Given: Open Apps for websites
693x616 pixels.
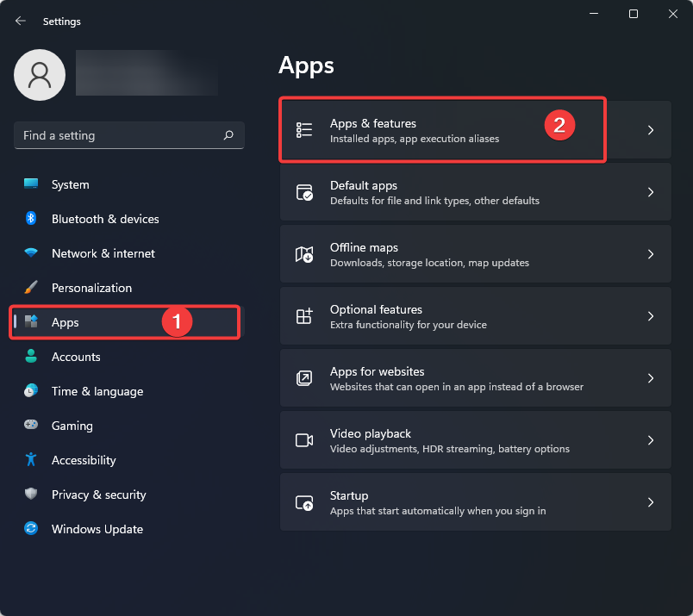Looking at the screenshot, I should coord(476,378).
